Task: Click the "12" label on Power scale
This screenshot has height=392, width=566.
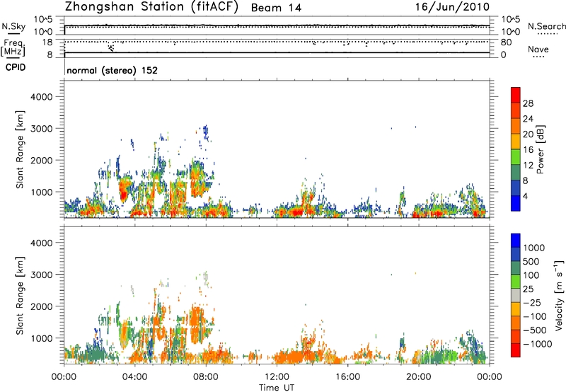Action: point(528,166)
